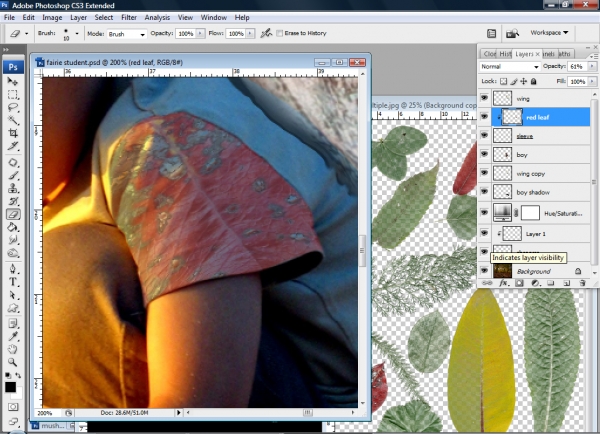600x434 pixels.
Task: Select the Background layer row
Action: click(540, 271)
